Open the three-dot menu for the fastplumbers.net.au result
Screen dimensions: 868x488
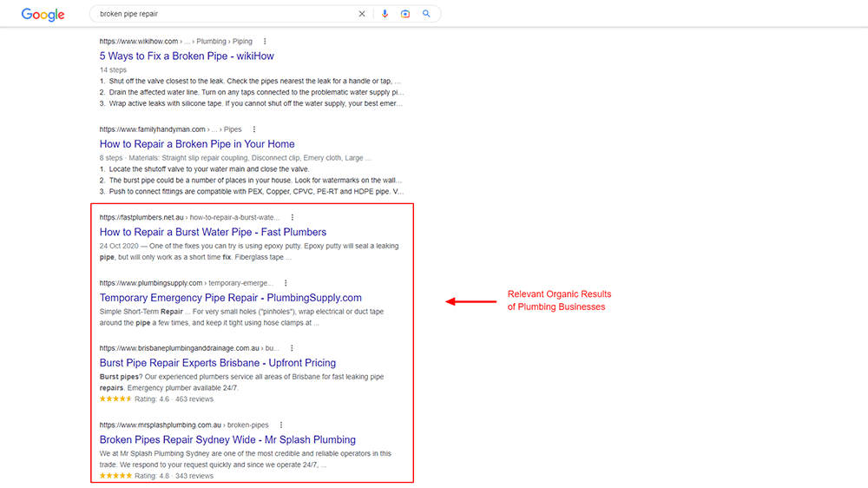(293, 218)
